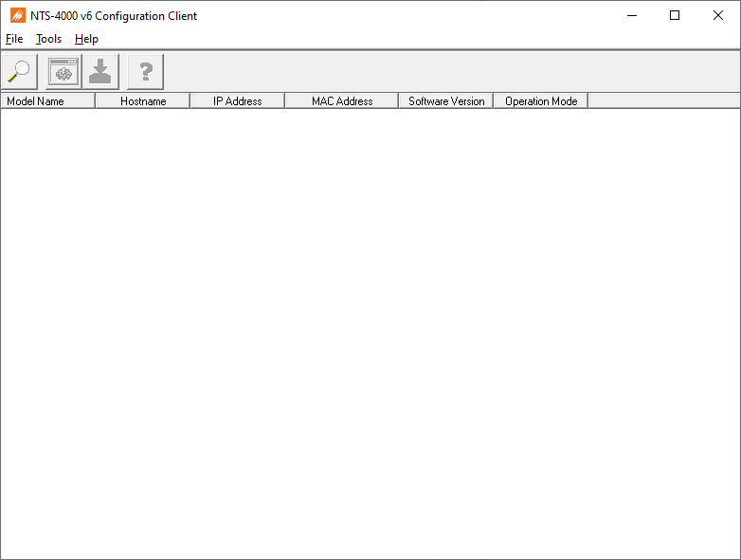Click the firmware download arrow icon

point(100,72)
